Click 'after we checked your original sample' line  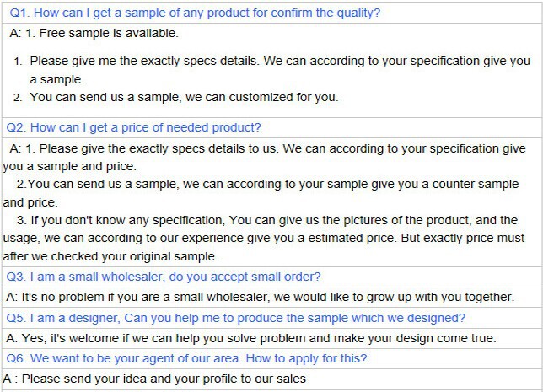[110, 256]
